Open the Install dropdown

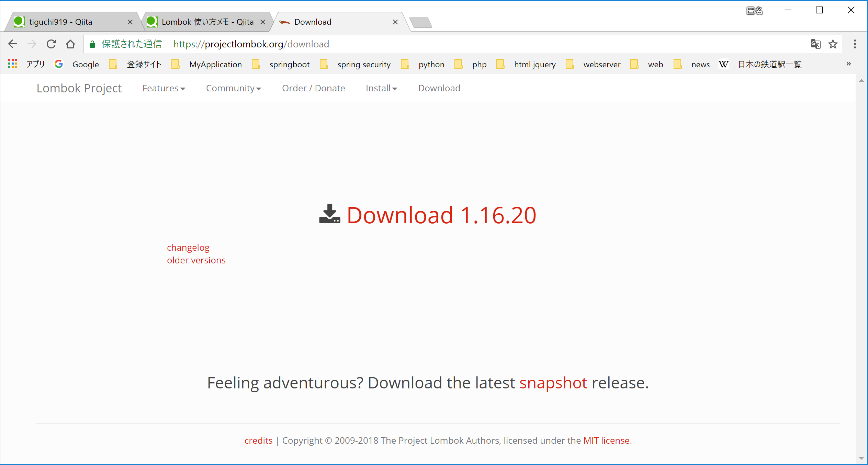point(381,88)
